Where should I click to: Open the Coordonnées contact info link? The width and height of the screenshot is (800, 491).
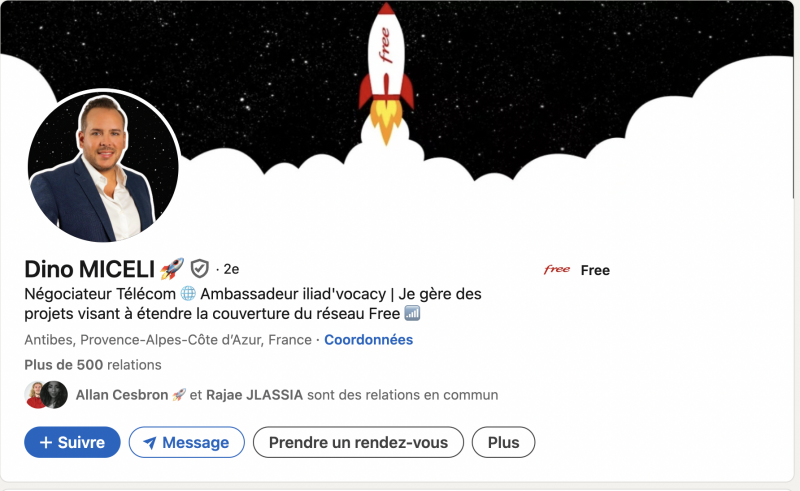point(368,339)
